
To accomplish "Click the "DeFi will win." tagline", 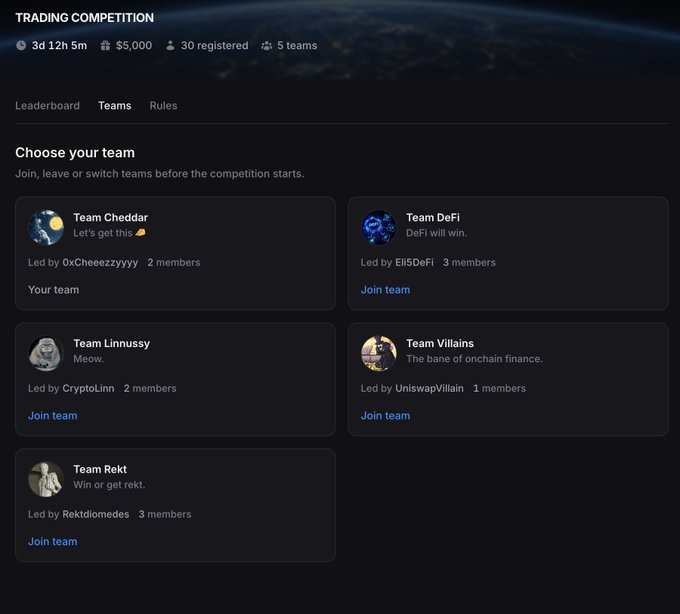I will [x=436, y=233].
